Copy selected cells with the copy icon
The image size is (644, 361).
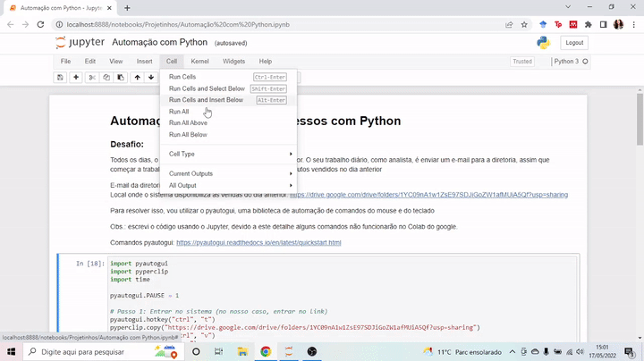pyautogui.click(x=106, y=77)
